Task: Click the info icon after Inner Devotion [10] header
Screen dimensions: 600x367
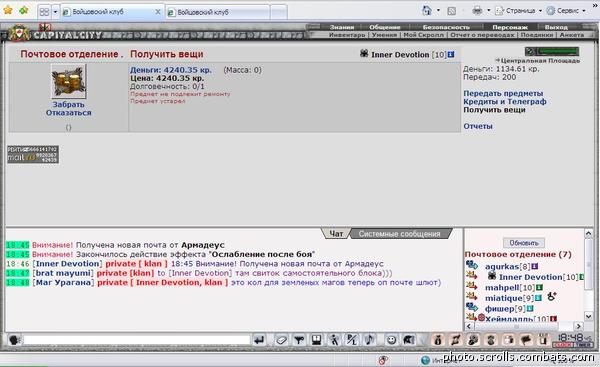Action: pyautogui.click(x=451, y=54)
